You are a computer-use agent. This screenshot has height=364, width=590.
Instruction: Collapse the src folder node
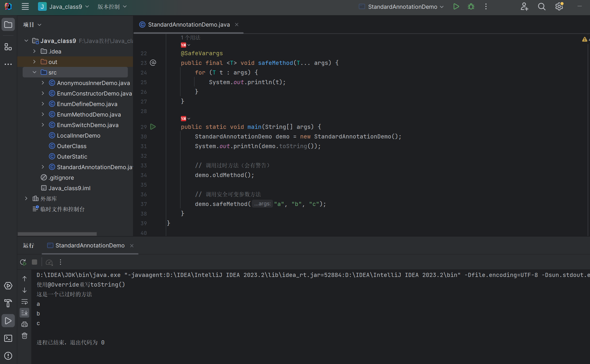click(34, 72)
